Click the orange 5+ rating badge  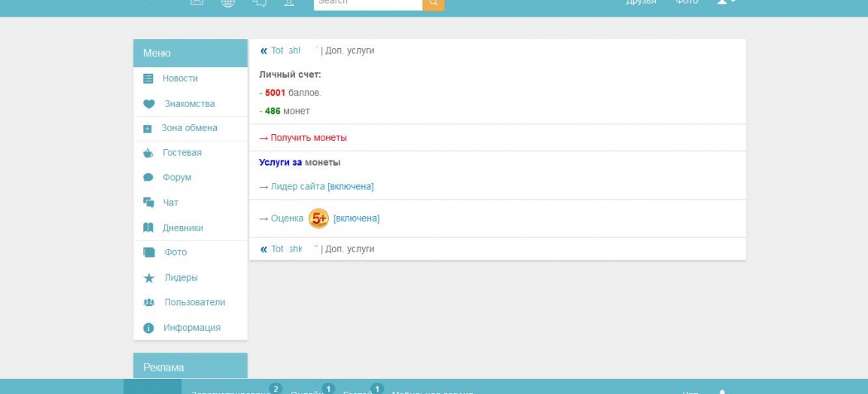point(318,218)
